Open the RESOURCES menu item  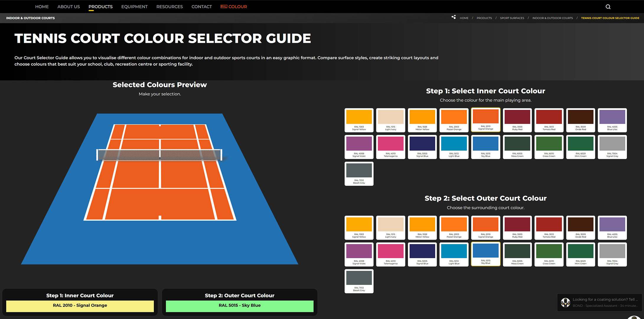click(169, 6)
